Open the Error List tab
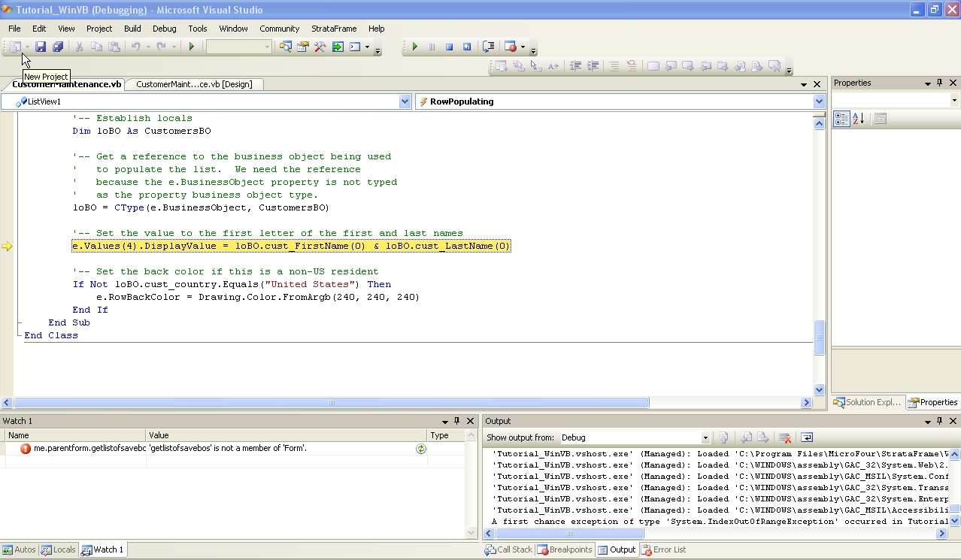 [664, 549]
